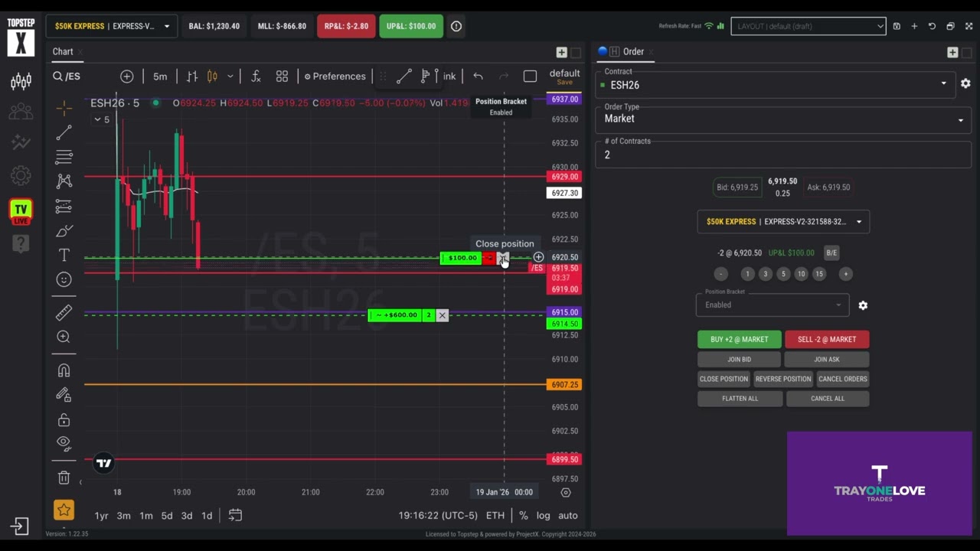Set quantity preset to 10
Image resolution: width=980 pixels, height=551 pixels.
801,274
